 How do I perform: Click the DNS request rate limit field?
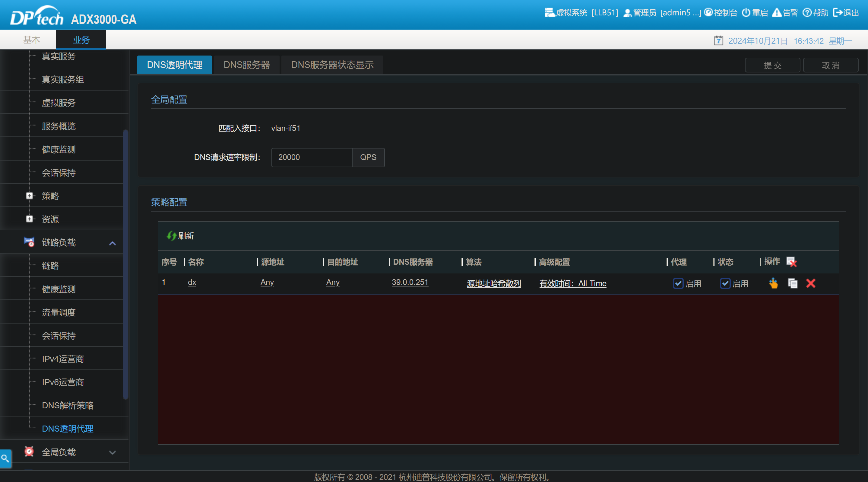click(312, 157)
